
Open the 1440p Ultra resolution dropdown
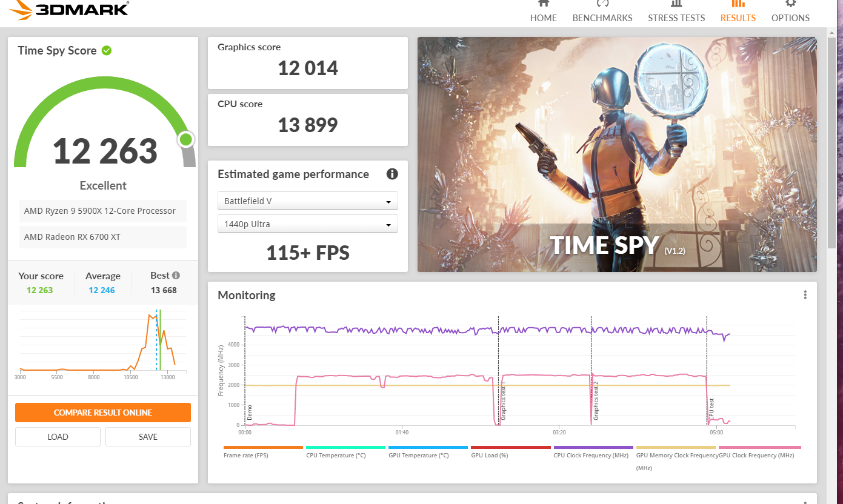308,224
